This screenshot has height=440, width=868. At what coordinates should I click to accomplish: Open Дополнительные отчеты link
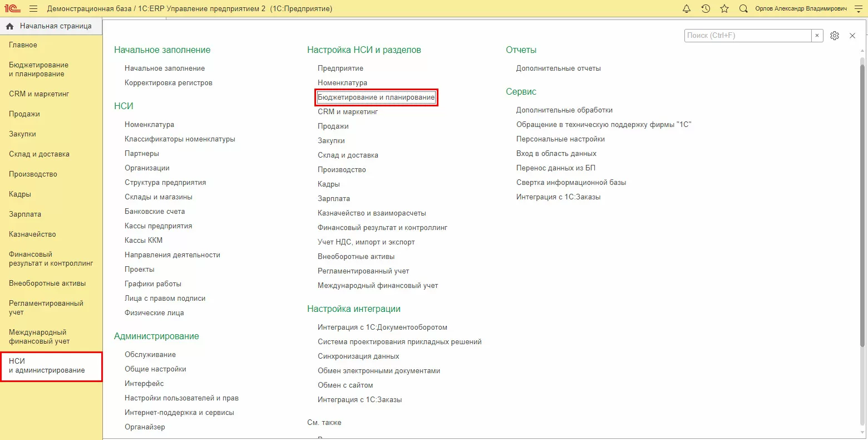[559, 69]
